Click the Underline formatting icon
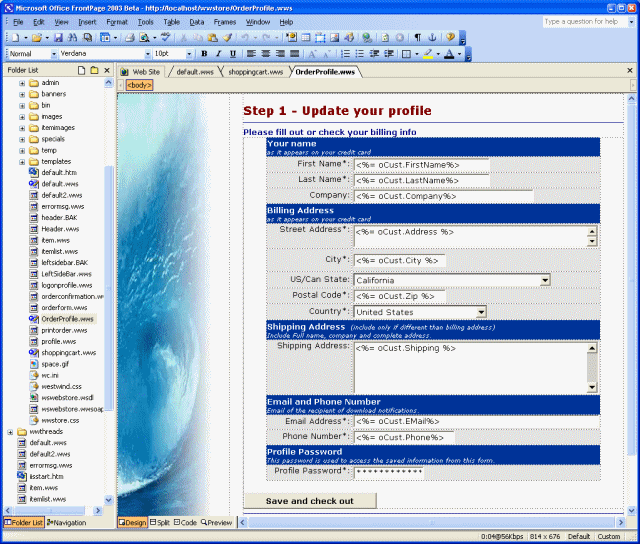Screen dimensions: 640x544 pos(232,54)
